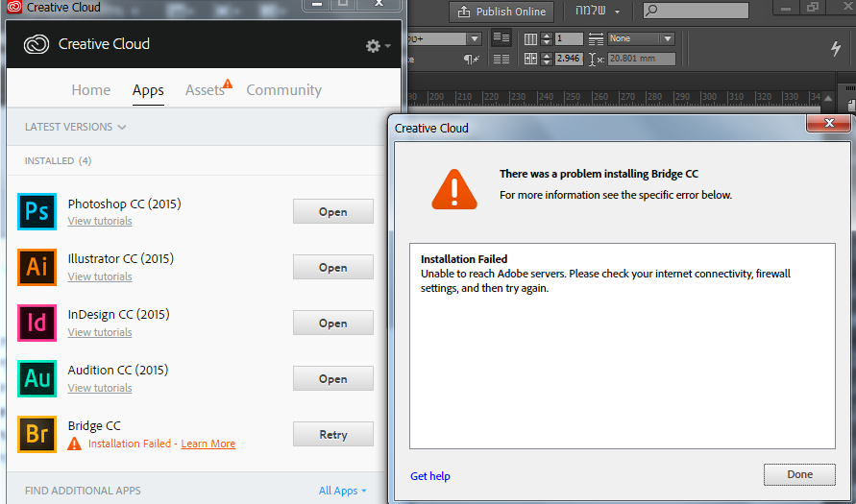Click the gutter icon in InDesign control bar
Viewport: 856px width, 504px height.
click(530, 59)
